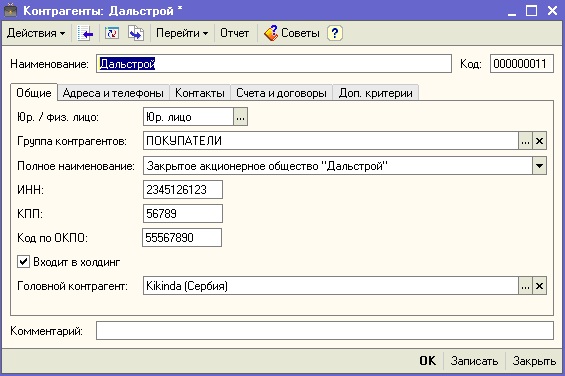Image resolution: width=565 pixels, height=376 pixels.
Task: Open the Действия dropdown menu
Action: point(36,33)
